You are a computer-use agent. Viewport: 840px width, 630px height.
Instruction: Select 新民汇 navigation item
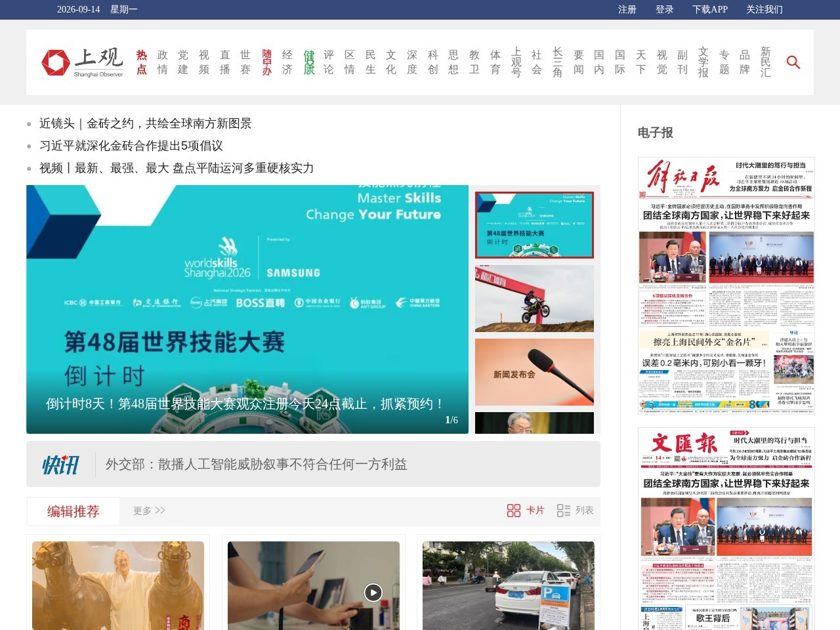tap(766, 62)
